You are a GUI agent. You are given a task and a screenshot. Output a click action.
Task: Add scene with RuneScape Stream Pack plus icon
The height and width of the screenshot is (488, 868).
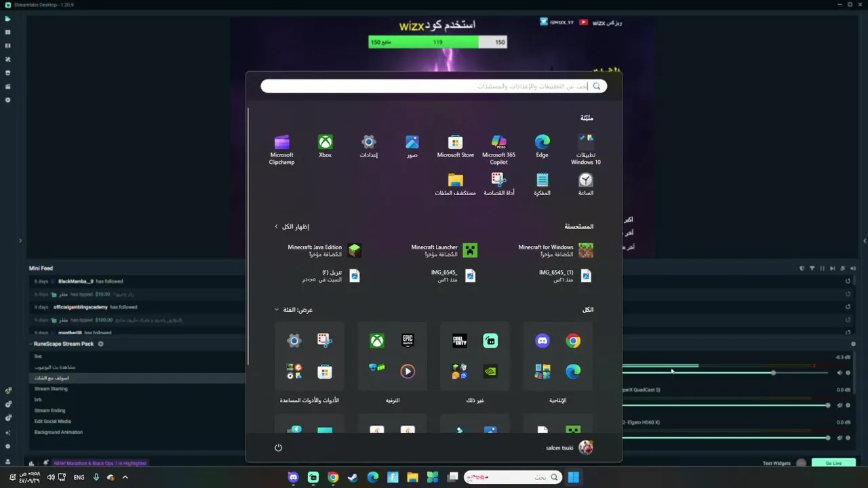100,344
